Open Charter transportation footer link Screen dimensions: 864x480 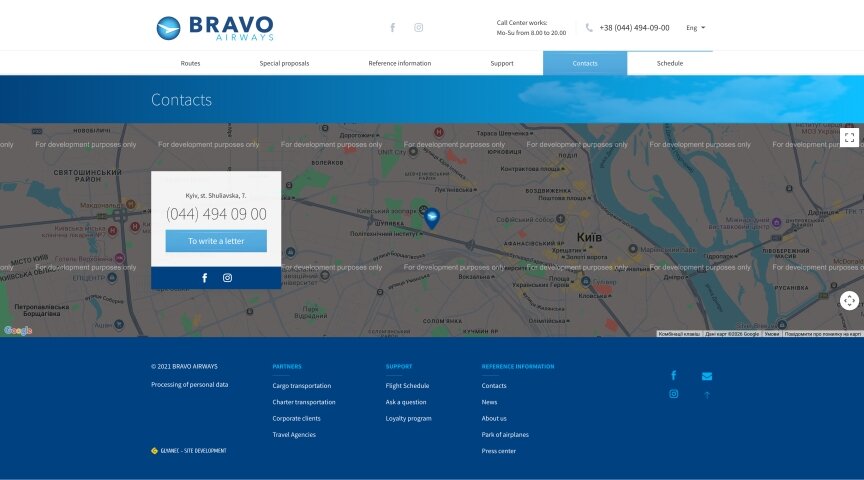pyautogui.click(x=304, y=402)
